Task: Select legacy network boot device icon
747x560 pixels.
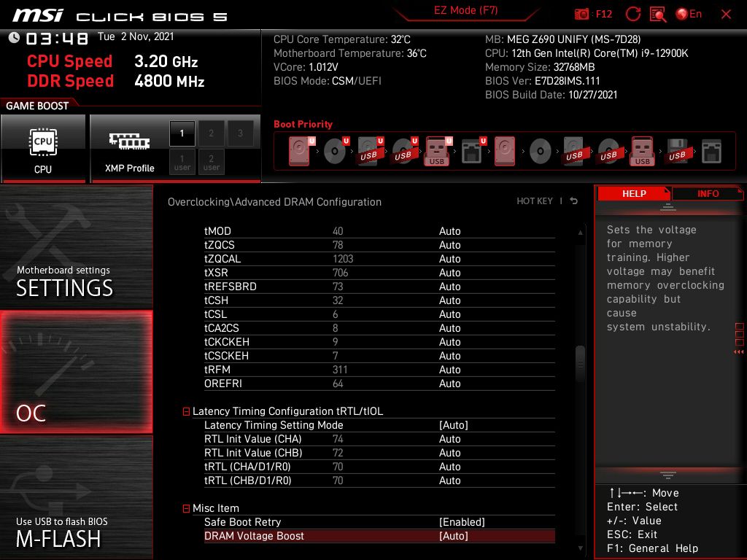Action: pyautogui.click(x=711, y=152)
